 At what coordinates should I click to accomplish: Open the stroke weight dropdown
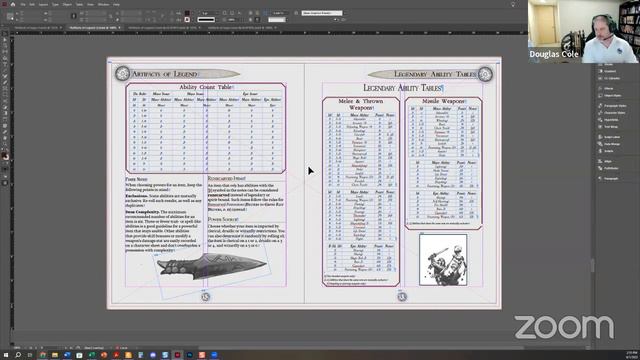(x=217, y=13)
